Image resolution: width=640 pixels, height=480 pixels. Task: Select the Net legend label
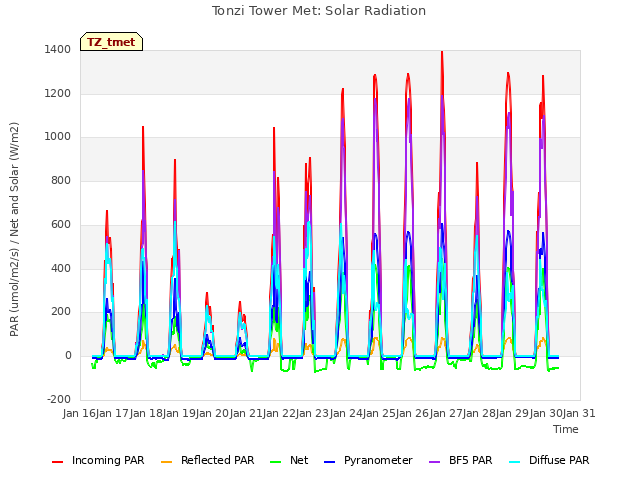(x=299, y=460)
